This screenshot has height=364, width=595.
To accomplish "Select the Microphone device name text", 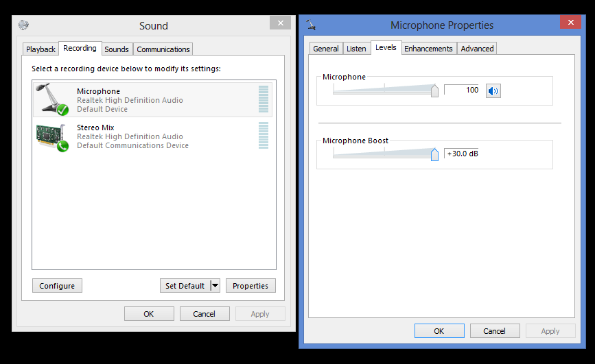I will (98, 91).
